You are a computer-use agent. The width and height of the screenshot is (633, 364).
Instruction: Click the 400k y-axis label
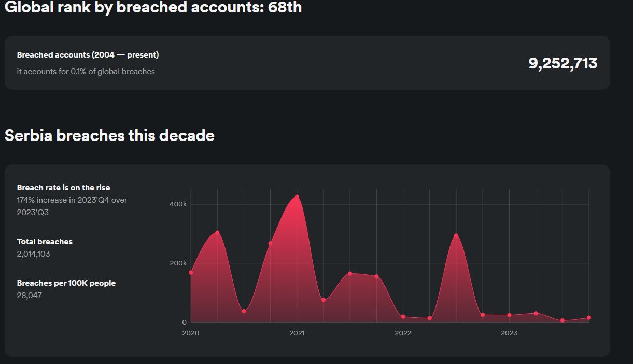178,204
